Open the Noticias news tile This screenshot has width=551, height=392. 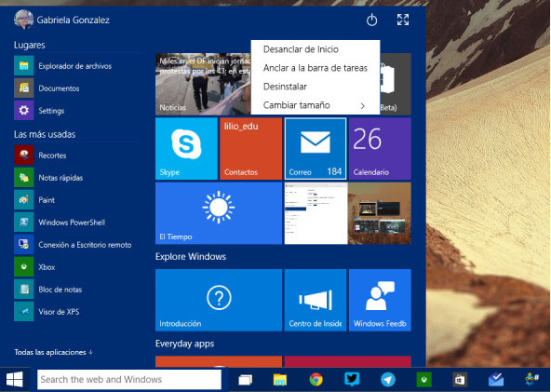click(x=203, y=85)
